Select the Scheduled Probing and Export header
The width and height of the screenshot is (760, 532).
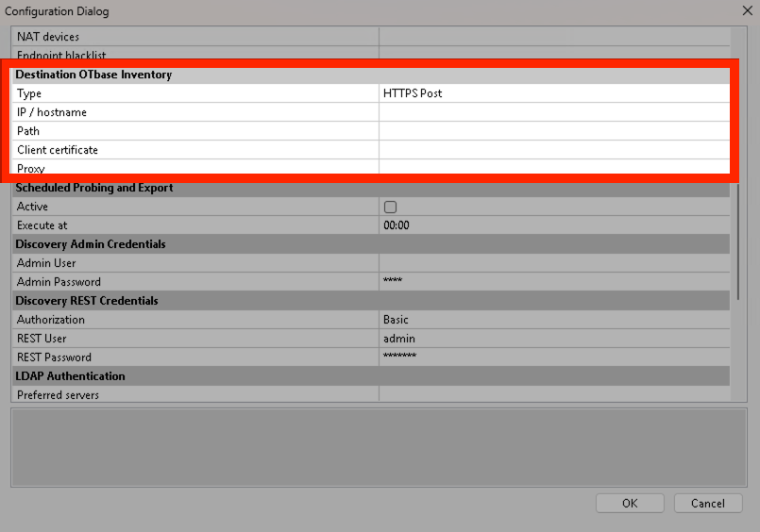click(x=371, y=188)
